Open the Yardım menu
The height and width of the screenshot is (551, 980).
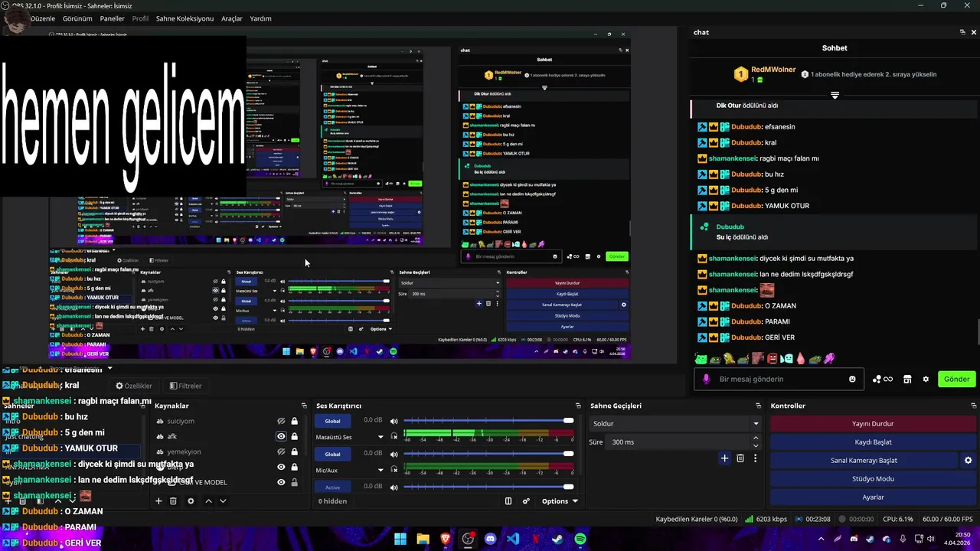[260, 18]
